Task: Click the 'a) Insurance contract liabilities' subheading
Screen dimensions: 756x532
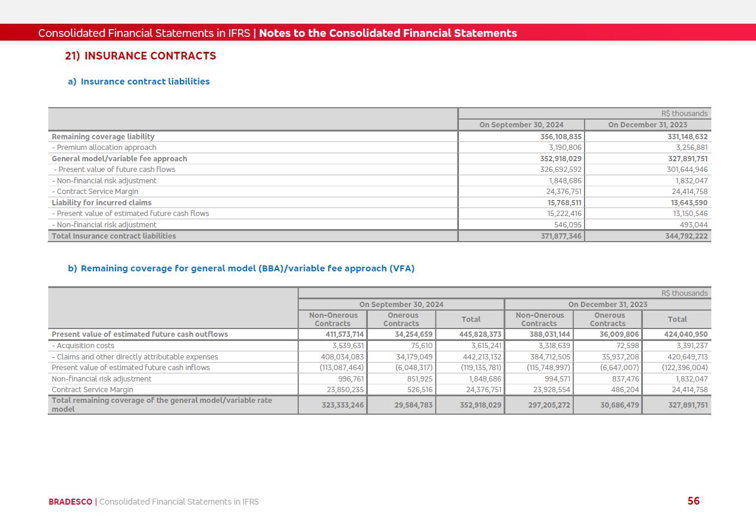Action: click(139, 82)
